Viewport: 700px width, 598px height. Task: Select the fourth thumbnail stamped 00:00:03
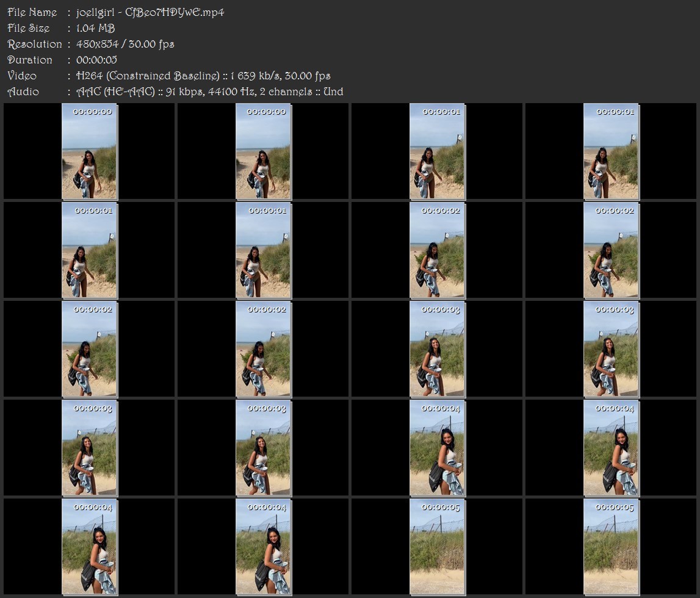pyautogui.click(x=264, y=448)
